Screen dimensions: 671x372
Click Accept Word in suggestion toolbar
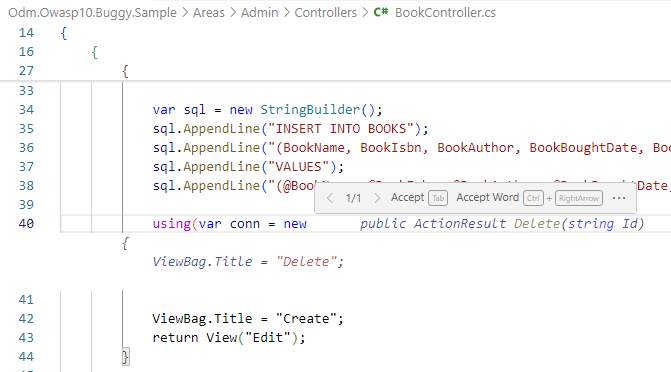pyautogui.click(x=487, y=197)
